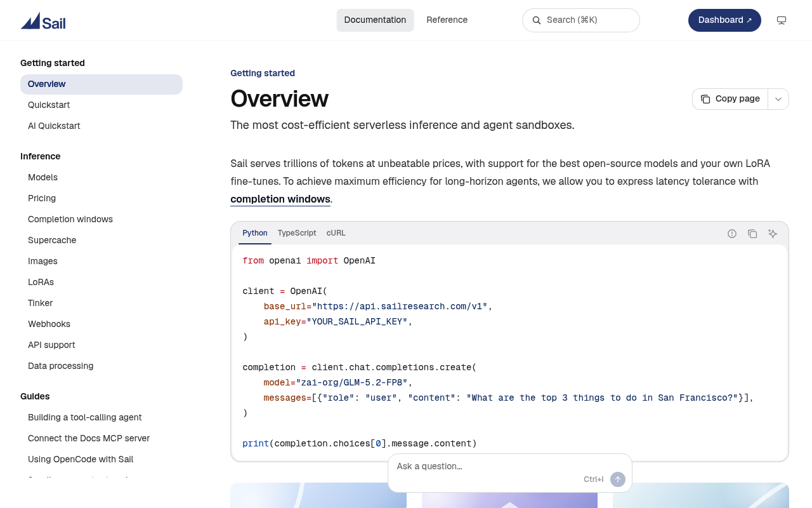Open Quickstart in the sidebar
Screen dimensions: 812x508
pyautogui.click(x=101, y=105)
